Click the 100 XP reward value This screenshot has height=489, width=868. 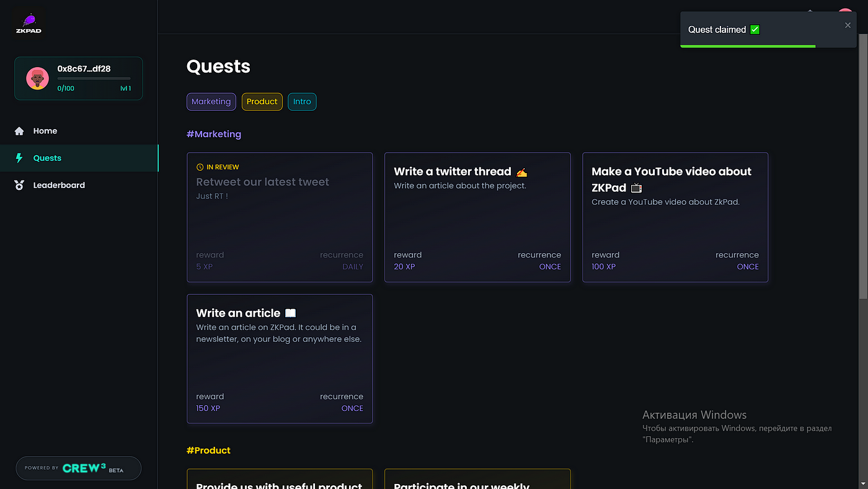[603, 267]
